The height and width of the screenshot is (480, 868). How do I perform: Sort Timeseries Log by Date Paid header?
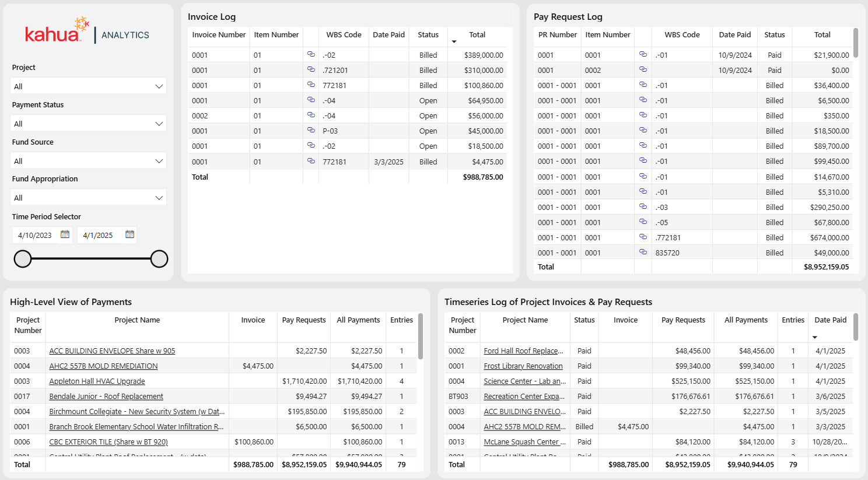(830, 320)
